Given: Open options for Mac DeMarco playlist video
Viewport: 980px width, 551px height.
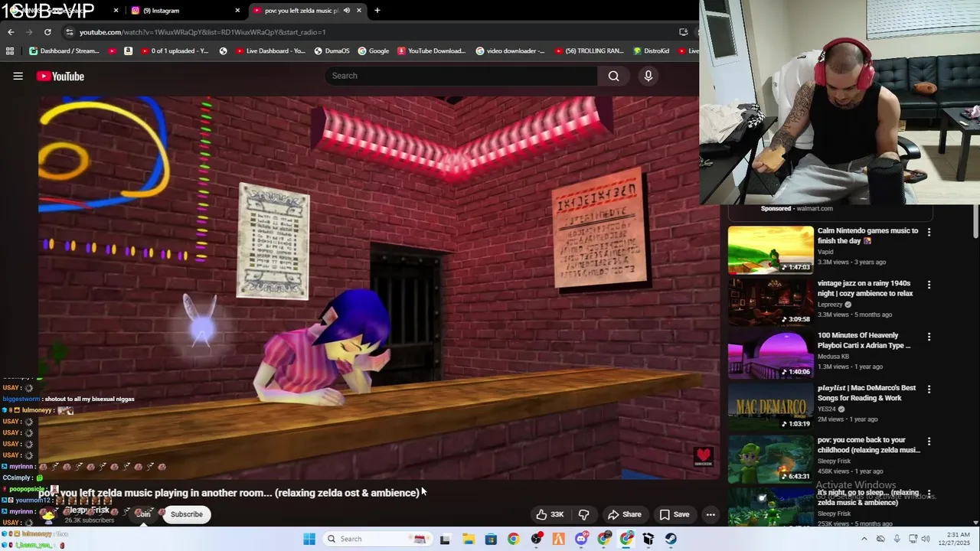Looking at the screenshot, I should (x=929, y=389).
